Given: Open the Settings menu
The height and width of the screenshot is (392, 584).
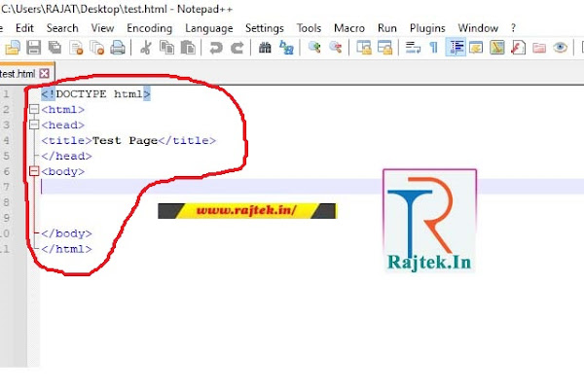Looking at the screenshot, I should point(265,28).
